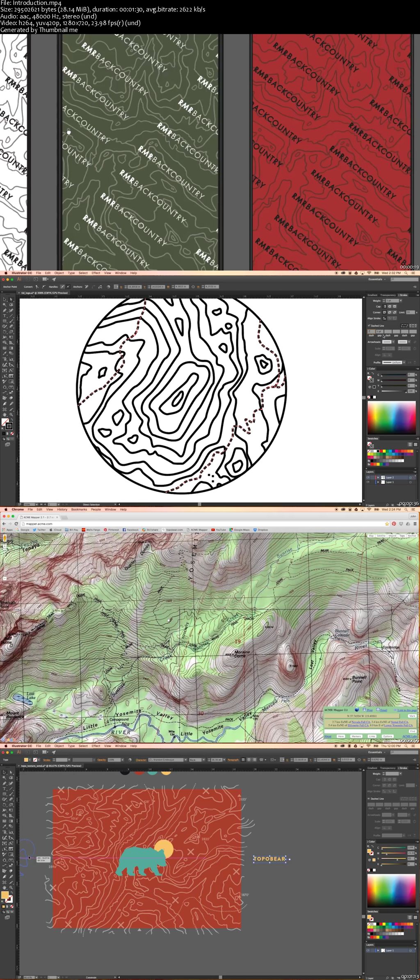Toggle Dashed Line checkbox in topo_texture Stroke panel
420x980 pixels.
pos(369,799)
